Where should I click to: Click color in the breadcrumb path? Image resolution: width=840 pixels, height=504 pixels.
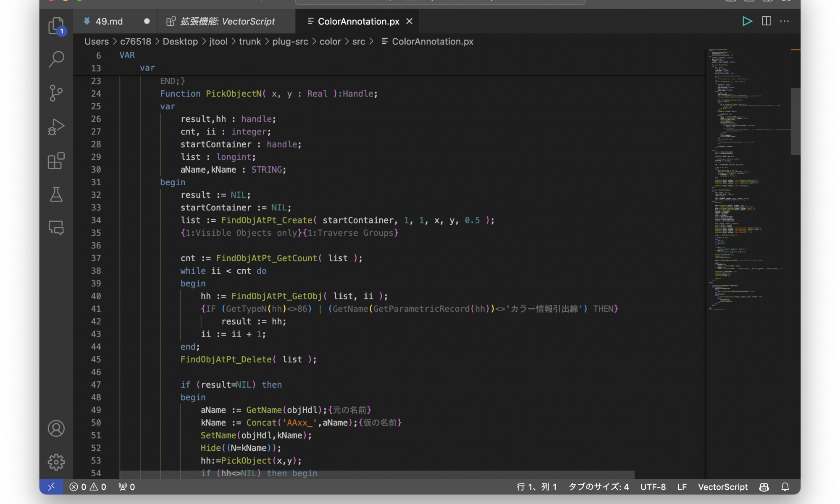click(330, 42)
